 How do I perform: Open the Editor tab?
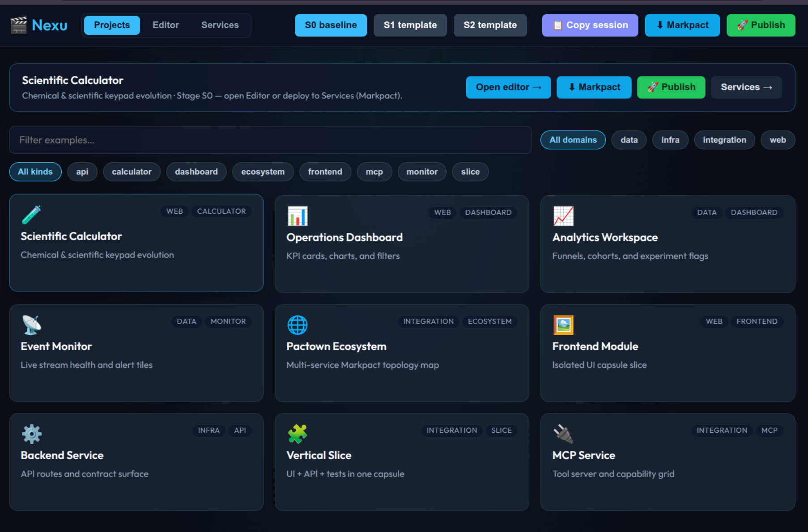(166, 25)
